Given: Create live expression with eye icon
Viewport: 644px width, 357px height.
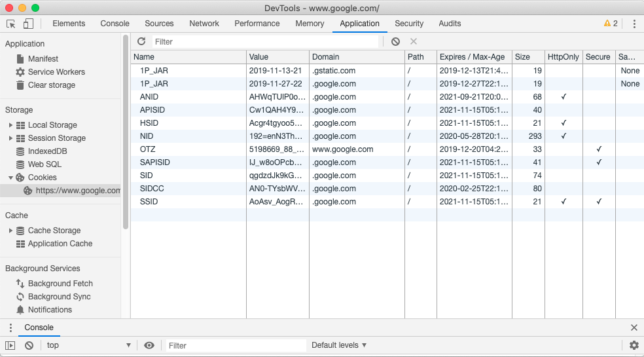Looking at the screenshot, I should (149, 345).
